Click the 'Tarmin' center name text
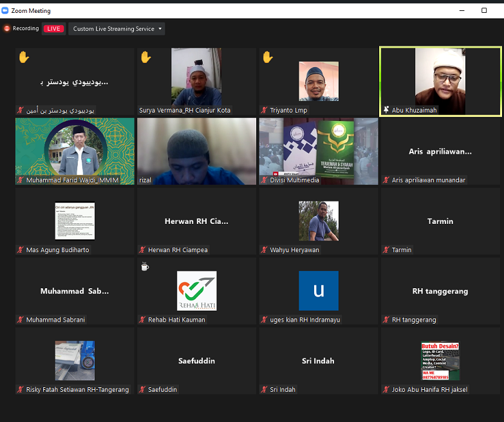This screenshot has width=504, height=422. click(x=440, y=221)
